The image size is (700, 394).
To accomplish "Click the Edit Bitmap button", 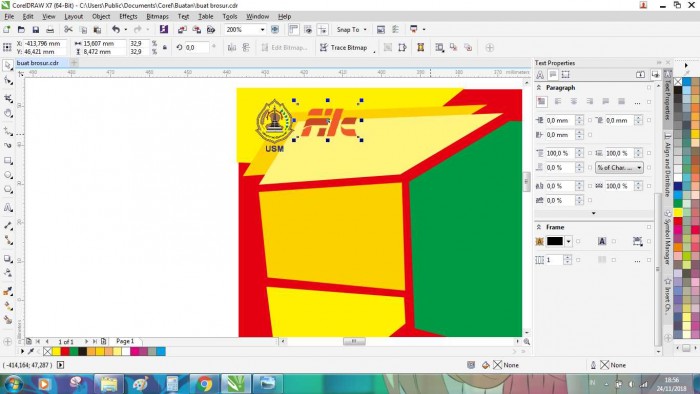I will point(284,47).
